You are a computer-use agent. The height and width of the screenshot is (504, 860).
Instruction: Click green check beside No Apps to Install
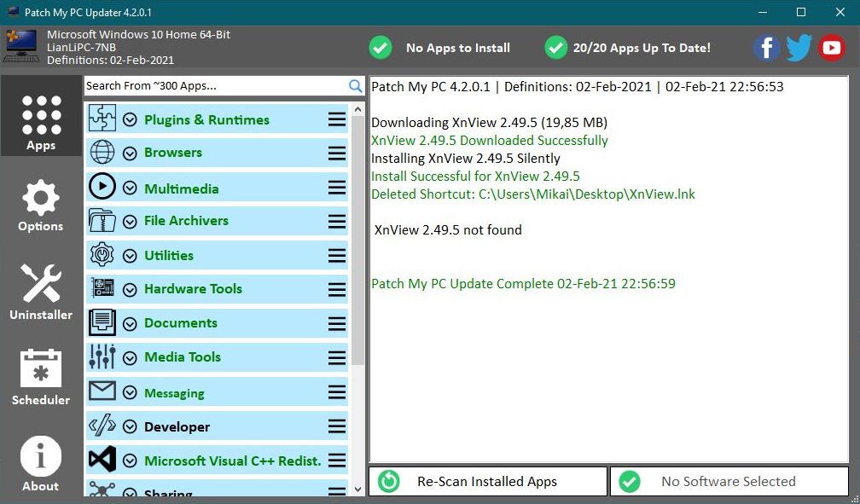click(381, 48)
